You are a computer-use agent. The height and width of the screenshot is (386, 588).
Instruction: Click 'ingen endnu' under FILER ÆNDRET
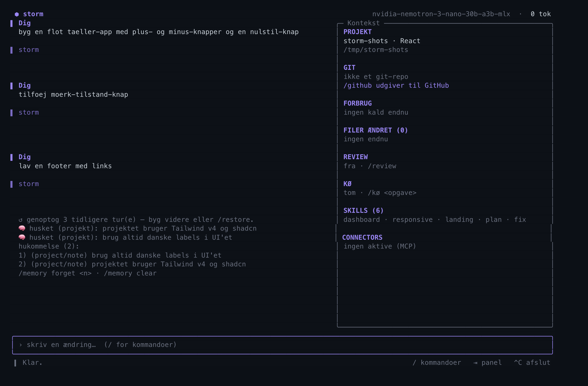click(366, 139)
